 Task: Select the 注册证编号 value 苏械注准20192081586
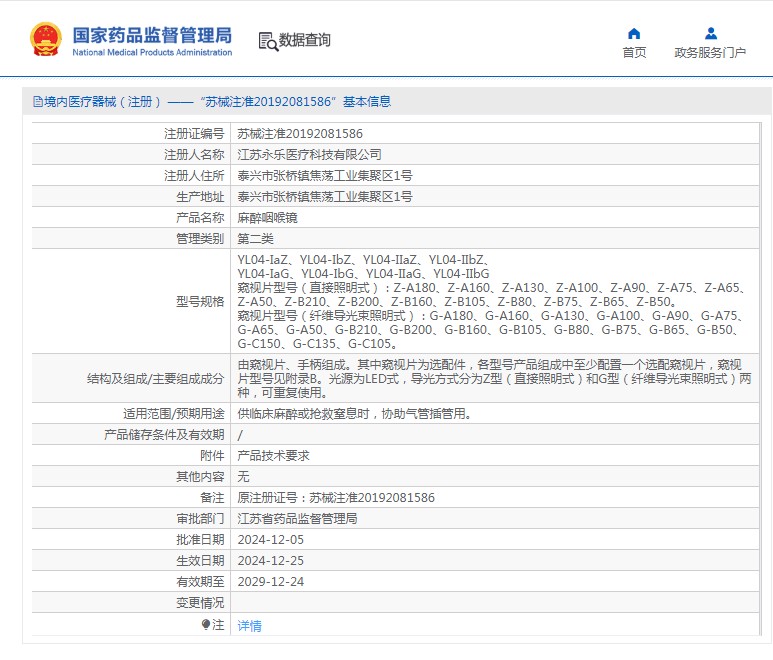pos(299,133)
